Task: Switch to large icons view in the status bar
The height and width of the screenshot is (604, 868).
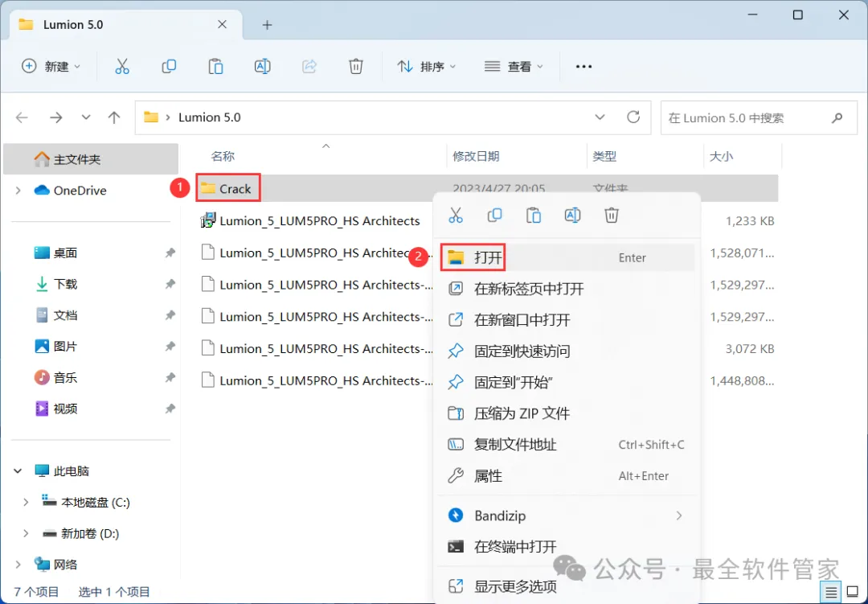Action: [853, 592]
